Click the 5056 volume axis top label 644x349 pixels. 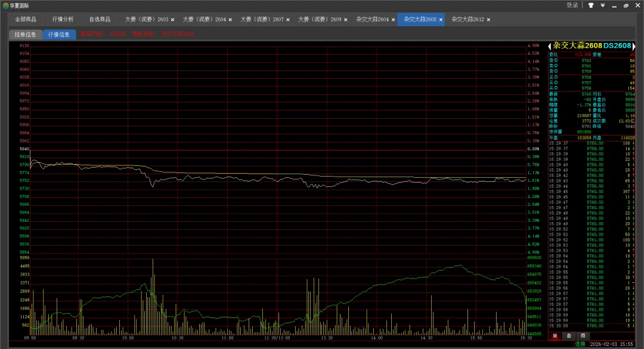[24, 258]
